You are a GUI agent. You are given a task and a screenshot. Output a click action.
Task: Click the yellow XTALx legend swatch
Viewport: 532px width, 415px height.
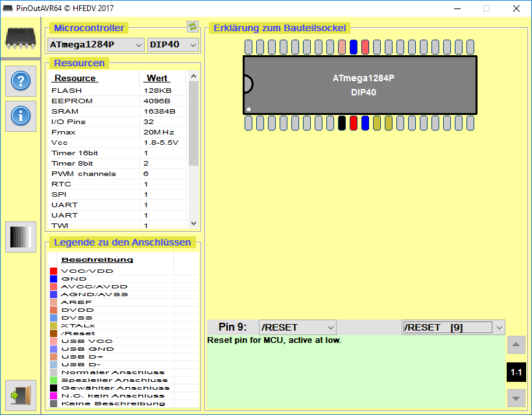54,325
